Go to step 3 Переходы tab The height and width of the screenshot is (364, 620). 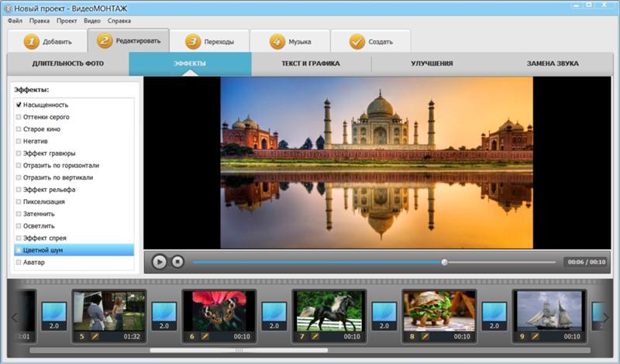pyautogui.click(x=209, y=41)
